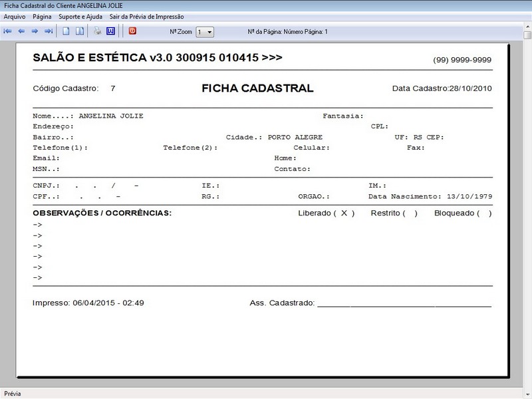Click the printer icon to print

98,31
